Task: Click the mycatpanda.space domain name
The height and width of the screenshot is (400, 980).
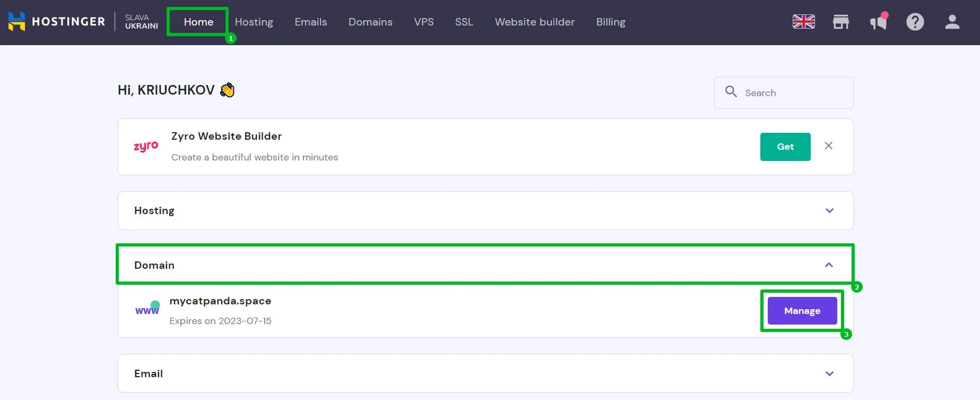Action: (x=220, y=301)
